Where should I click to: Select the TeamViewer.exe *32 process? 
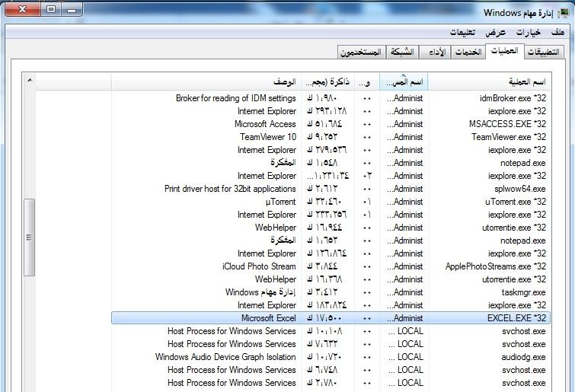click(509, 137)
